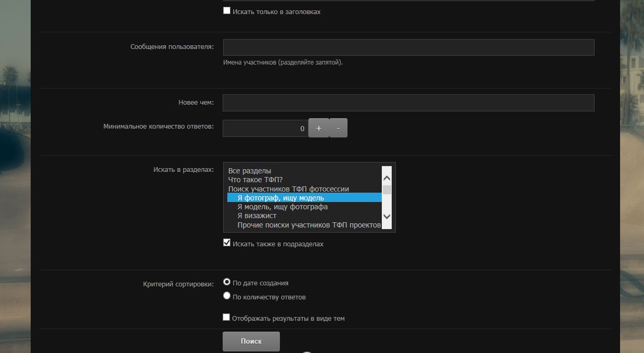Decrease minimum replies with minus button

(x=338, y=128)
